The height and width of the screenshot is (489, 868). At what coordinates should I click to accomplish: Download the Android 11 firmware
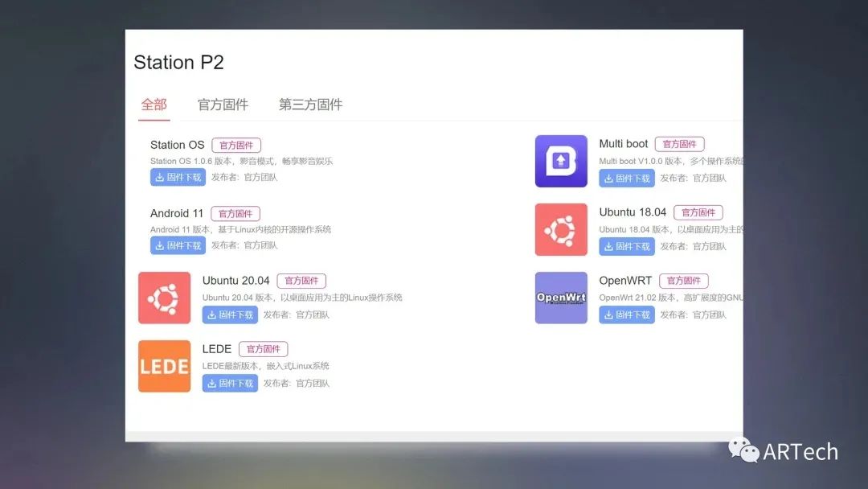click(178, 245)
